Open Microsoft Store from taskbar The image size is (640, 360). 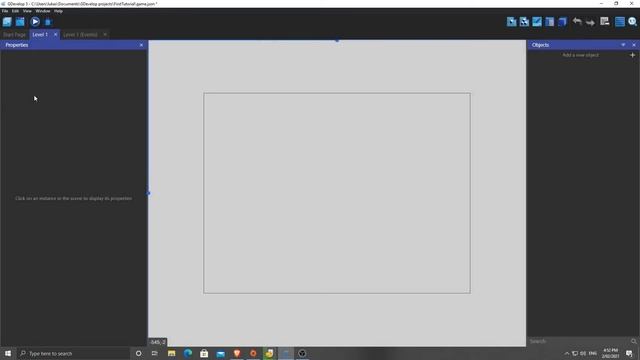click(204, 353)
